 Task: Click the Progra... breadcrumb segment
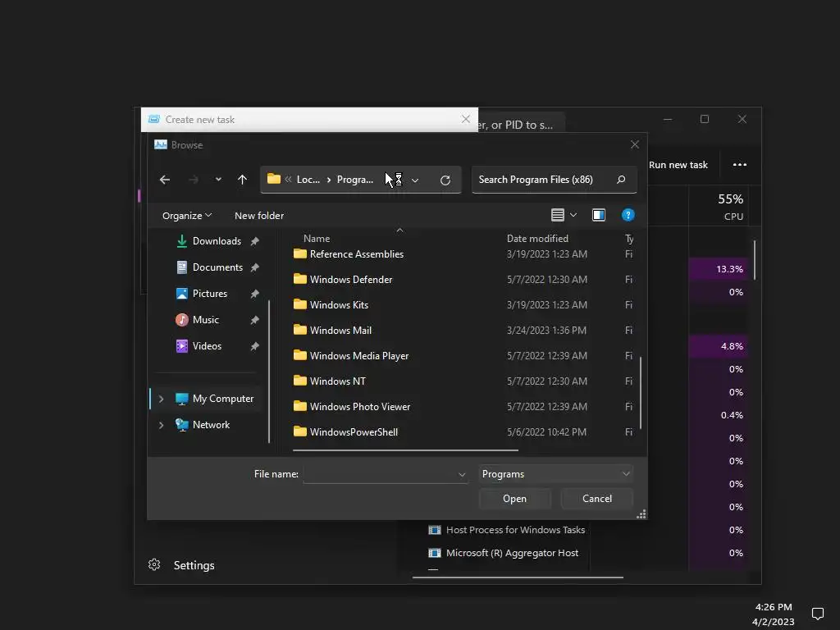click(354, 180)
